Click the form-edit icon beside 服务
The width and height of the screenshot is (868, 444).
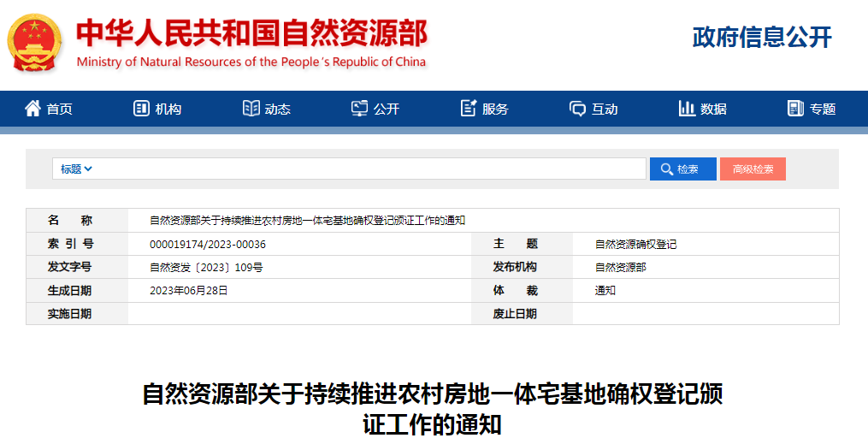click(x=469, y=109)
